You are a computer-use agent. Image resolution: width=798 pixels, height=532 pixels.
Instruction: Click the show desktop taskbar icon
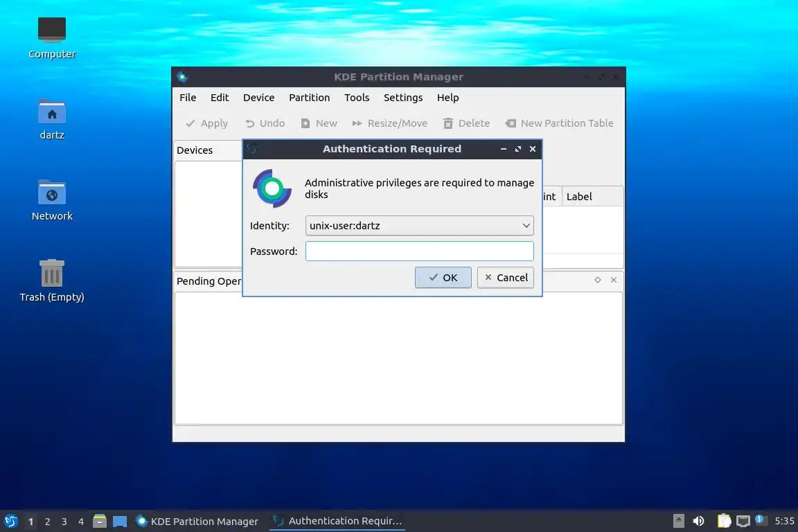pos(120,521)
